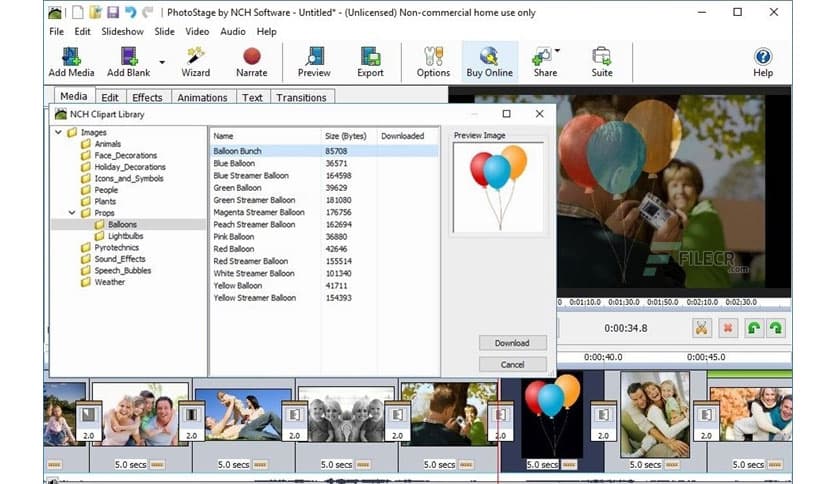Open the Help menu
This screenshot has height=484, width=836.
coord(266,31)
